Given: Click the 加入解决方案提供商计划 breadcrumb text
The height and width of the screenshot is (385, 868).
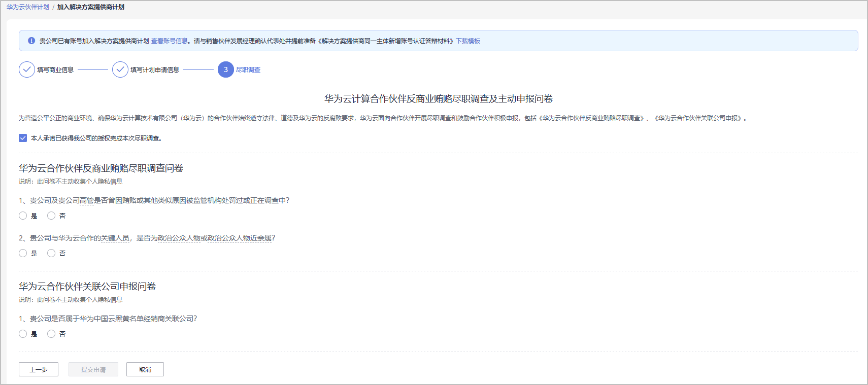Looking at the screenshot, I should click(x=91, y=7).
